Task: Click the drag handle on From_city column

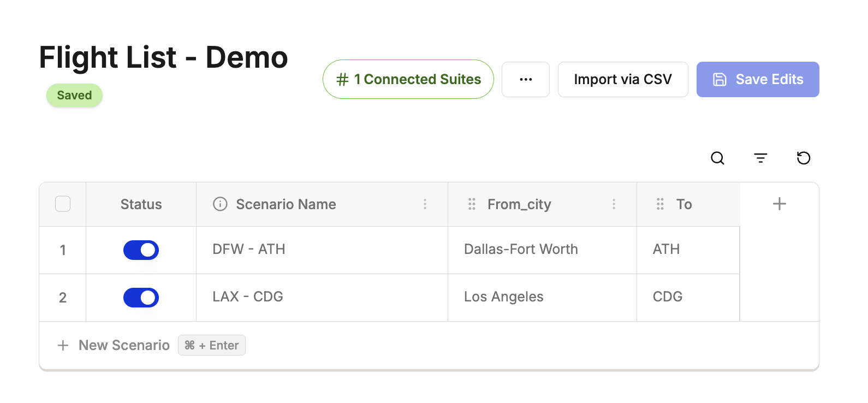Action: [472, 204]
